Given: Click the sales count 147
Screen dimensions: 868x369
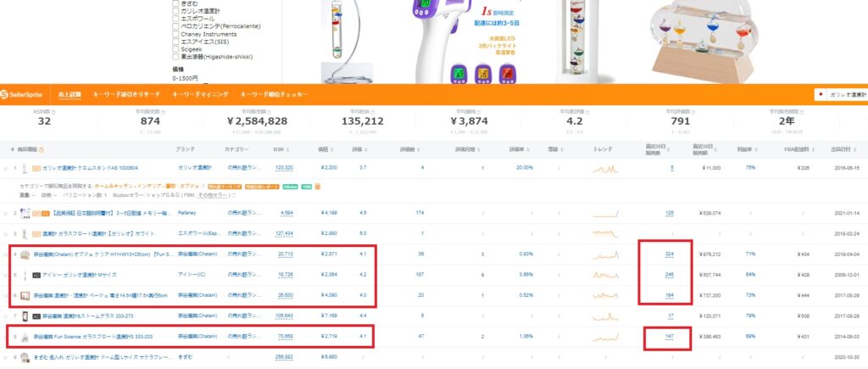Looking at the screenshot, I should [670, 337].
